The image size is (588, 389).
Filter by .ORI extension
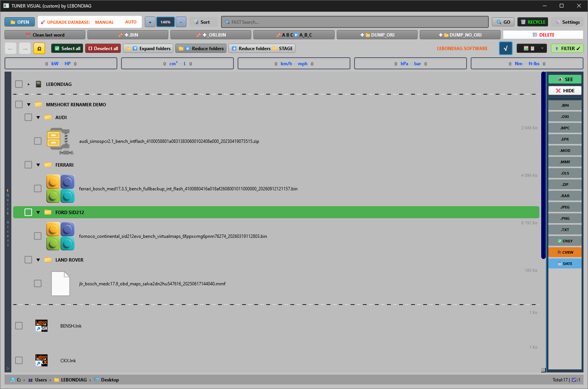point(565,117)
